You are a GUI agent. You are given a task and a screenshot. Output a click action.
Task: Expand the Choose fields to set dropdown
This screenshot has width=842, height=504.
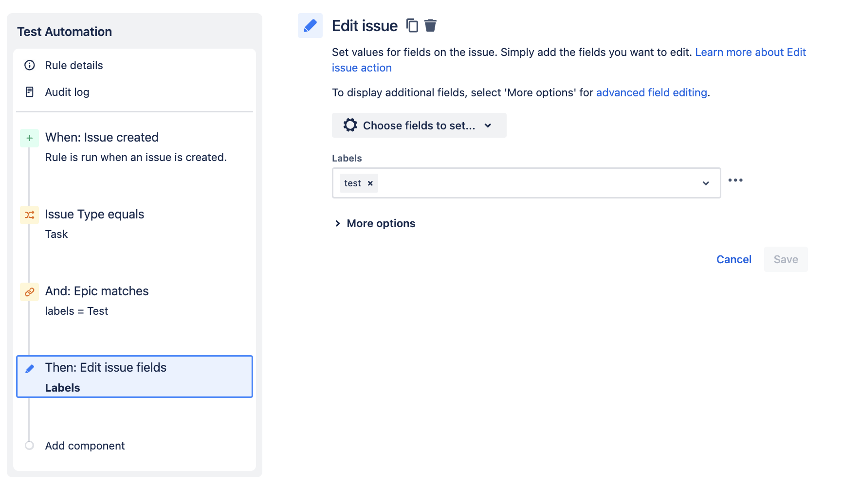coord(419,125)
